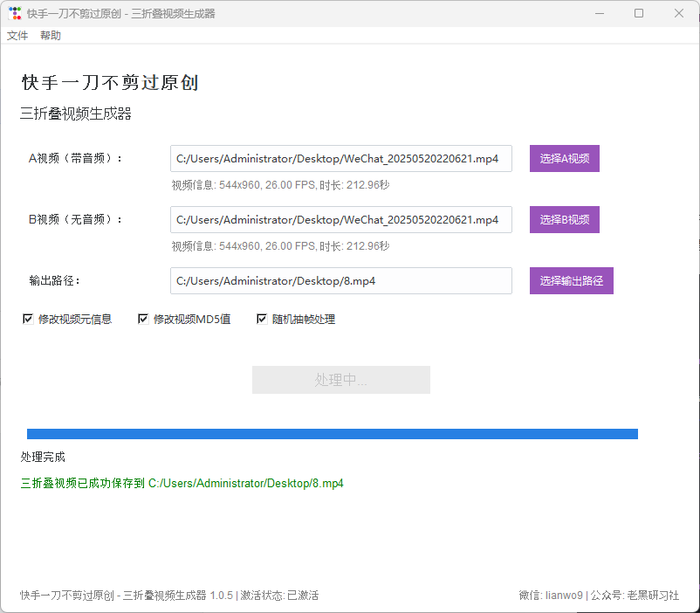Click the green saved-to success message
The height and width of the screenshot is (613, 700).
click(182, 483)
